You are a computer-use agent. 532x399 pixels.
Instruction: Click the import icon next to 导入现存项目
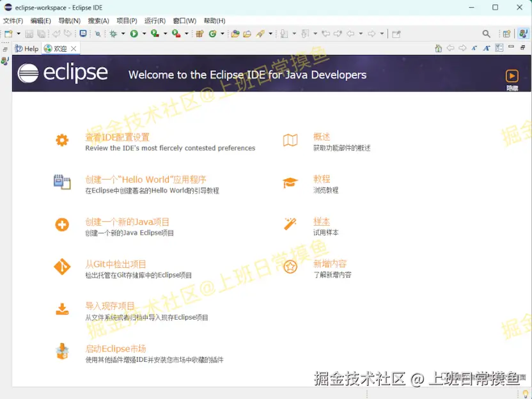tap(62, 309)
